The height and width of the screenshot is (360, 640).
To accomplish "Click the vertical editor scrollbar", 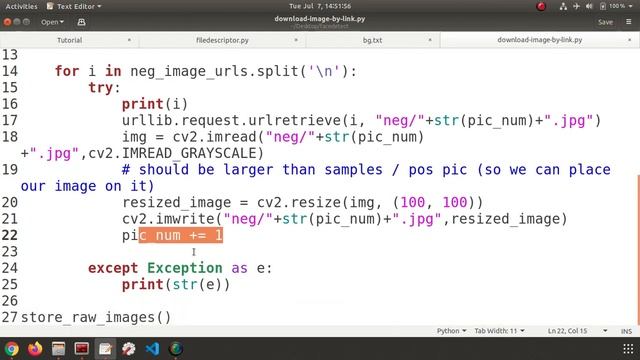I will click(x=638, y=249).
